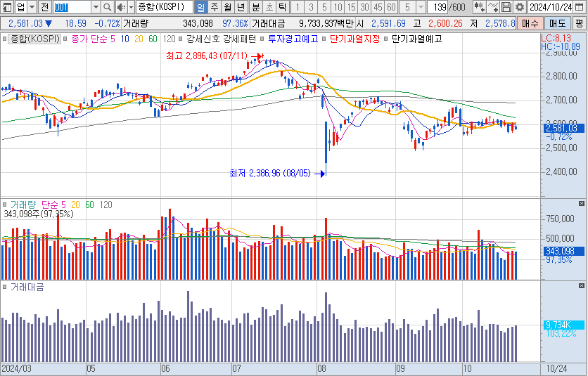The width and height of the screenshot is (588, 376).
Task: Toggle the 투자경고예고 checkbox
Action: coord(262,39)
